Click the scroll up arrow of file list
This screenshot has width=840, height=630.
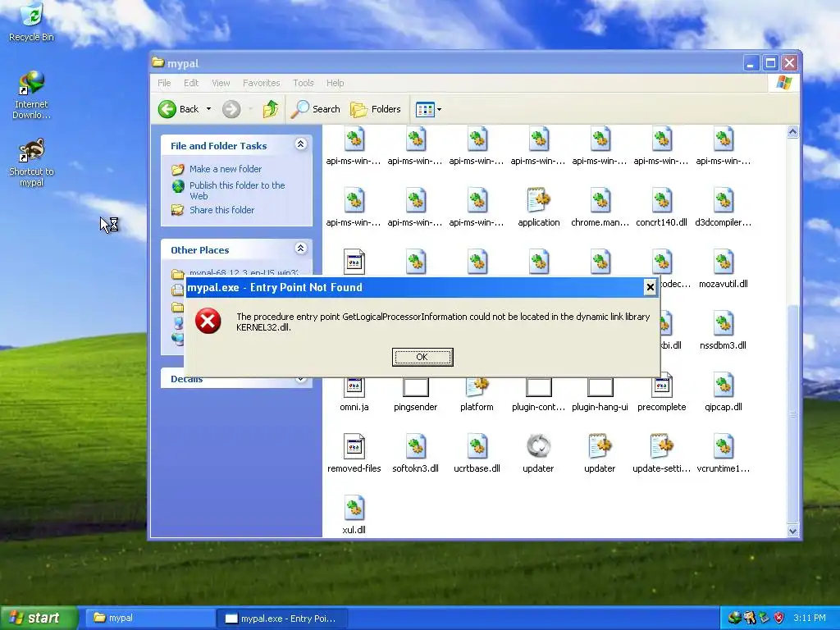pyautogui.click(x=793, y=132)
